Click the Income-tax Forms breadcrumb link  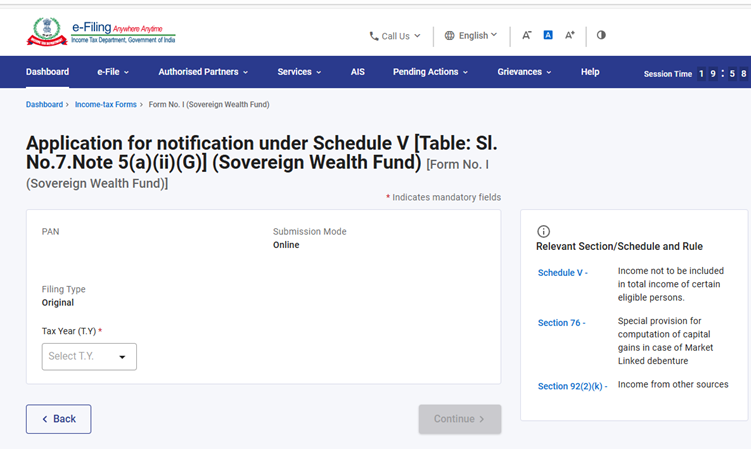(107, 104)
